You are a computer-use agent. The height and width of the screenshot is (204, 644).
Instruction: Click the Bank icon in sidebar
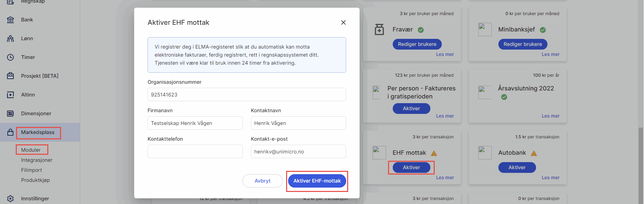coord(10,20)
